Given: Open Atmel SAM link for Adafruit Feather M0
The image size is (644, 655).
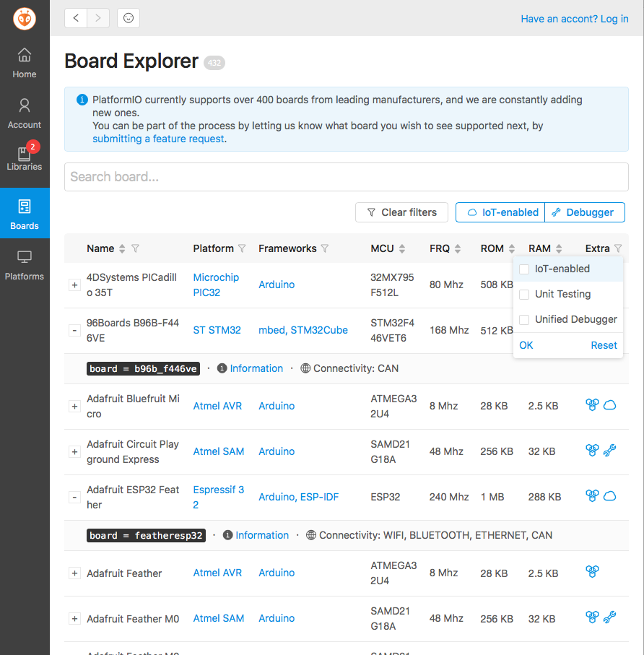Looking at the screenshot, I should (x=219, y=618).
